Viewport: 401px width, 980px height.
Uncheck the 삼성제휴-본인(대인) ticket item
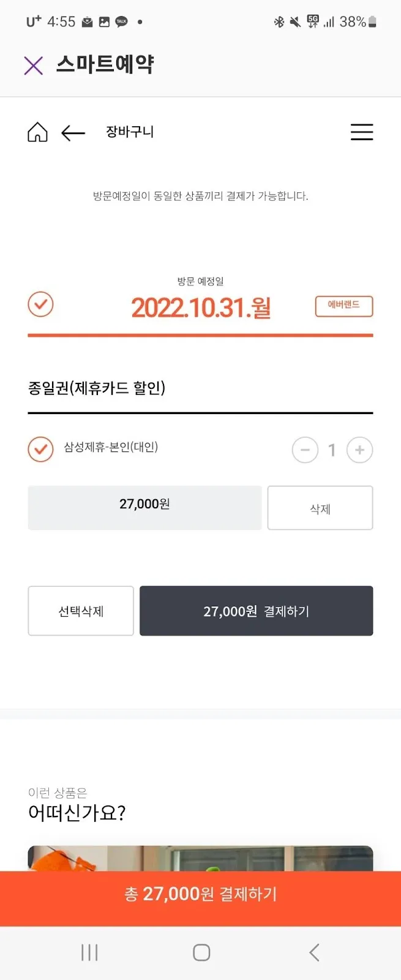[40, 449]
